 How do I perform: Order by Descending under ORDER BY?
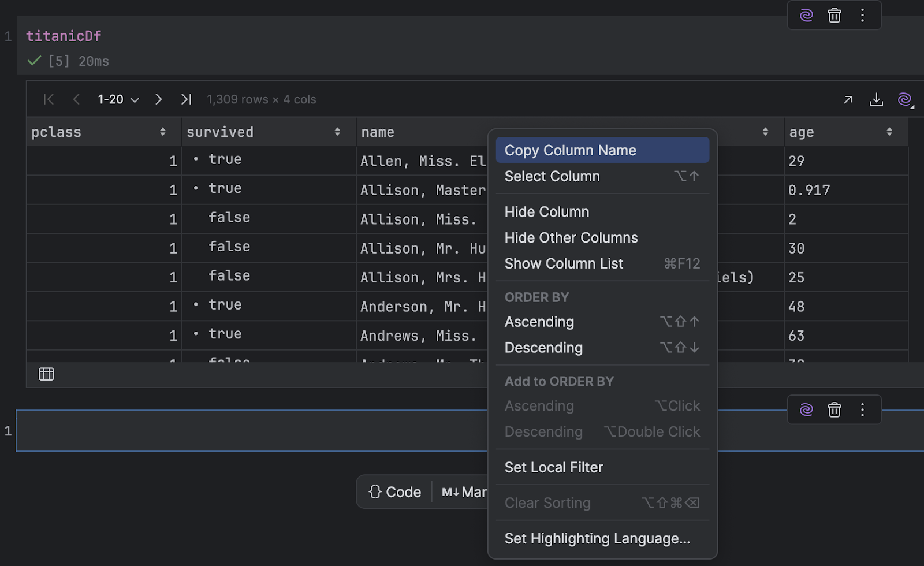point(602,348)
